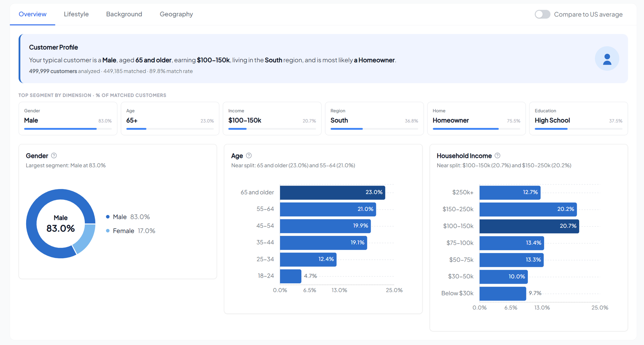This screenshot has height=345, width=644.
Task: Click the $250k+ income bar
Action: (x=510, y=192)
